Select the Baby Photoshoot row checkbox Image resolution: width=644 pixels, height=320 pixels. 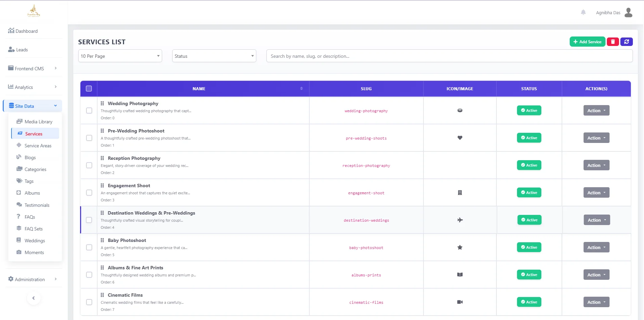coord(89,247)
